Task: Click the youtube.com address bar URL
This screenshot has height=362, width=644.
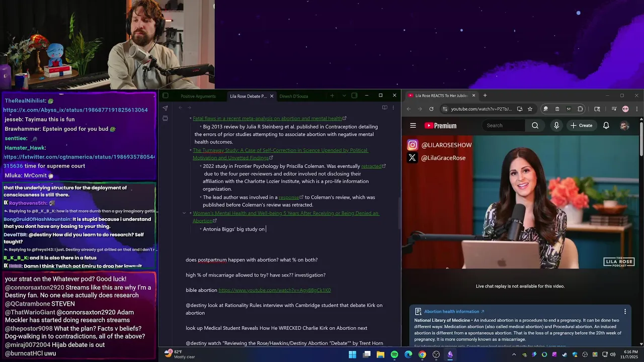Action: [x=481, y=109]
